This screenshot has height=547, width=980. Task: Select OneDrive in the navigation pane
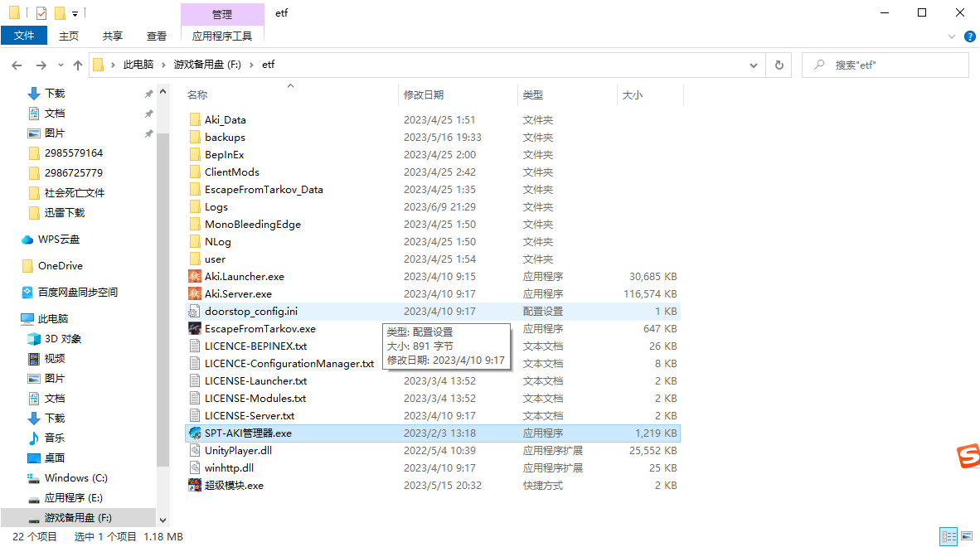(60, 266)
